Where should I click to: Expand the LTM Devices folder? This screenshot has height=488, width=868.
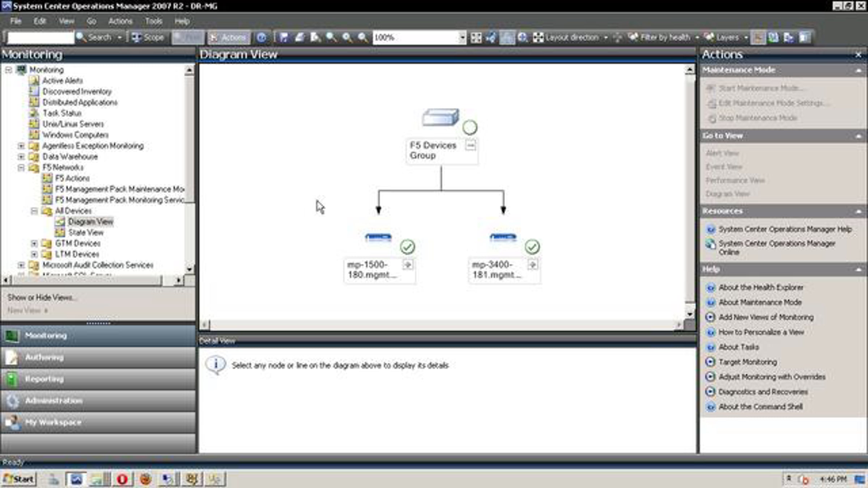coord(34,254)
